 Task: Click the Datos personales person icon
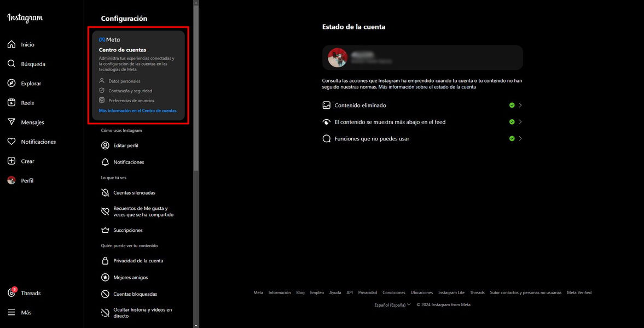[102, 81]
